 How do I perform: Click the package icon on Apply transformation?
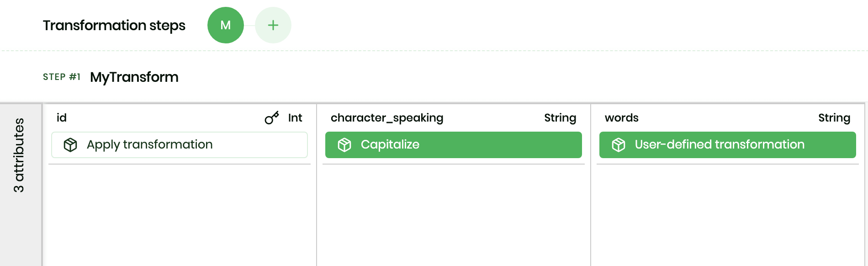click(71, 144)
